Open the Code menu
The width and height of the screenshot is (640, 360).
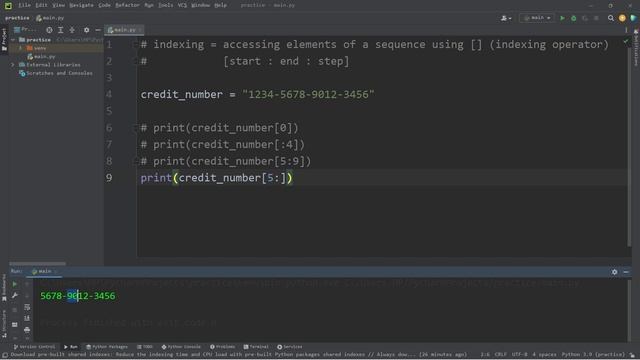[x=104, y=5]
